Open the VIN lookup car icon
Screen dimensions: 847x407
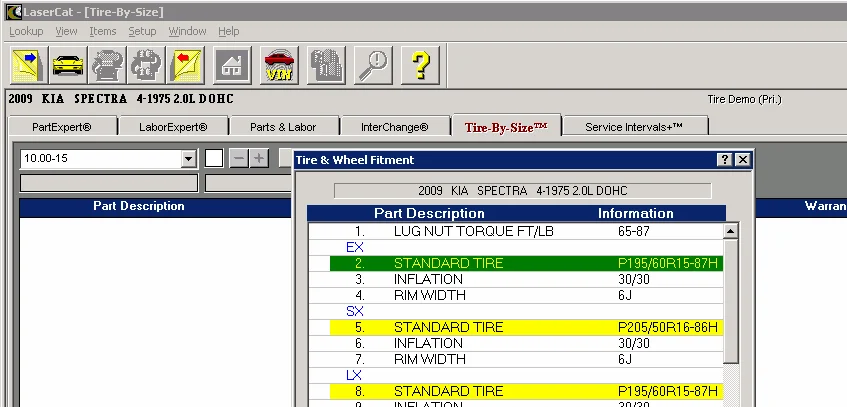279,65
